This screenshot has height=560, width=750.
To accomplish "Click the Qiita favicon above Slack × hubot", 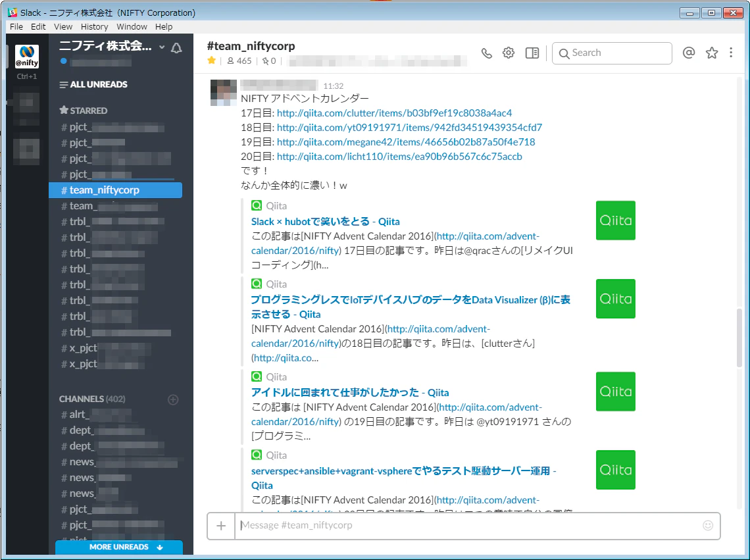I will coord(257,206).
